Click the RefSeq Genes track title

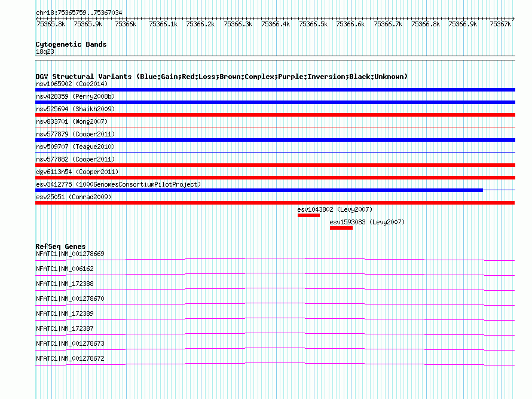pyautogui.click(x=60, y=246)
